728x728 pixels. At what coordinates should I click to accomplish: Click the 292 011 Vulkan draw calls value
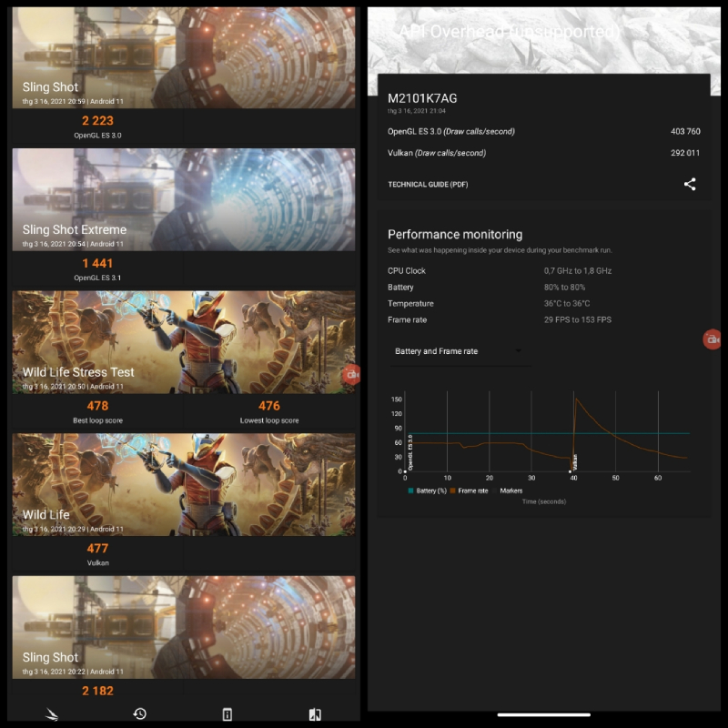point(685,153)
